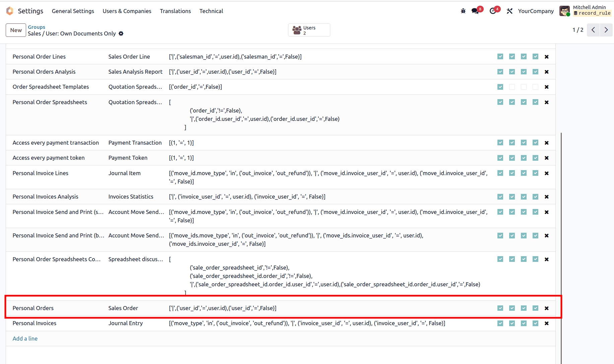
Task: Click Mitchell Admin avatar
Action: point(565,11)
